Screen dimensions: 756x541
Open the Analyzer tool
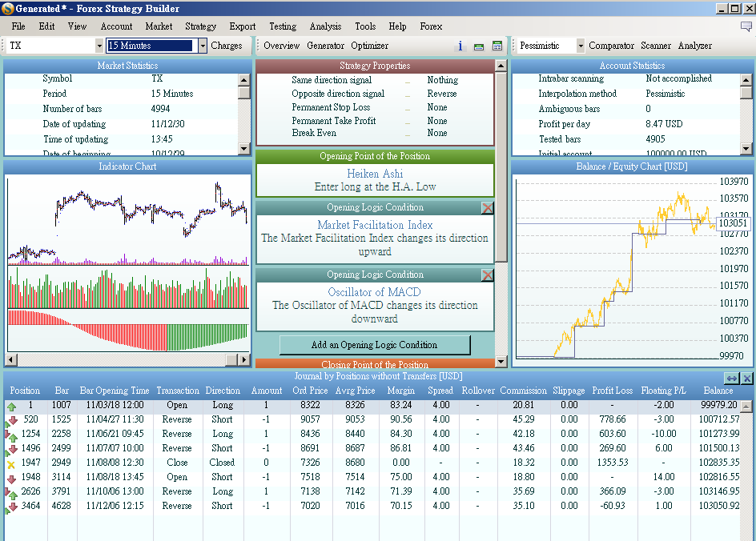(x=695, y=46)
